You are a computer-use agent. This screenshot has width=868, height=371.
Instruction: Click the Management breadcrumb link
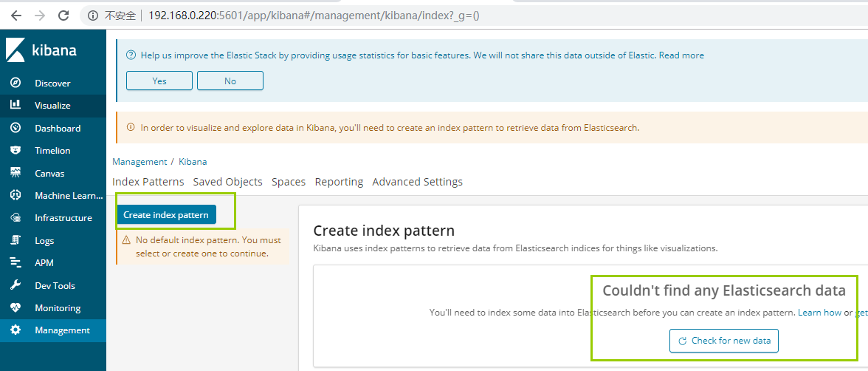pyautogui.click(x=139, y=161)
